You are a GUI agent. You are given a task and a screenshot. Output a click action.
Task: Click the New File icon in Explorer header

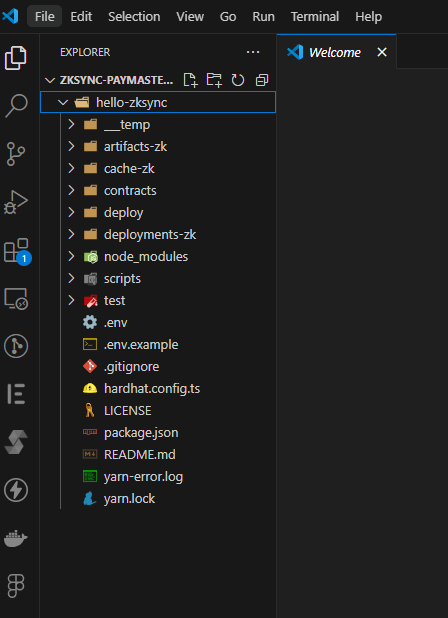190,80
